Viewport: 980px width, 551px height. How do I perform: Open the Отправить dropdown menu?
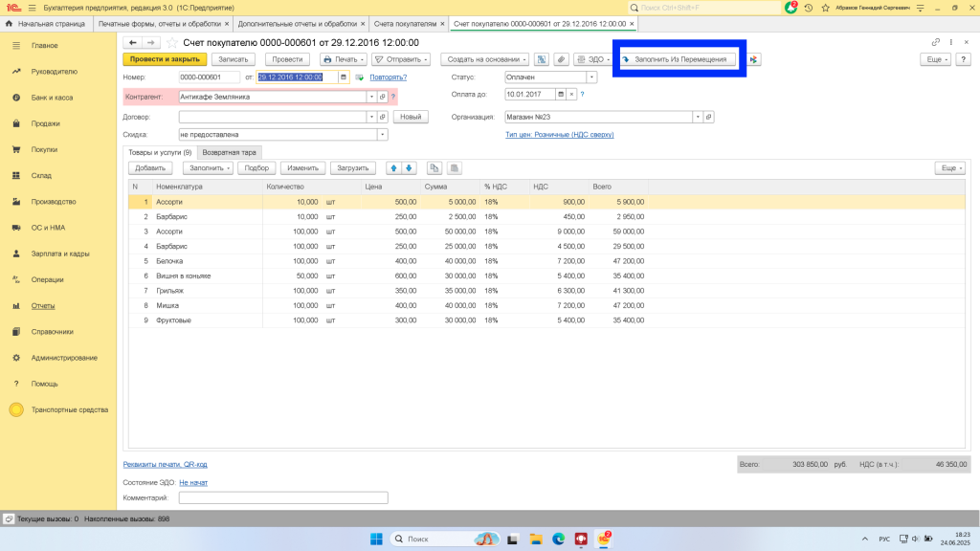[401, 59]
